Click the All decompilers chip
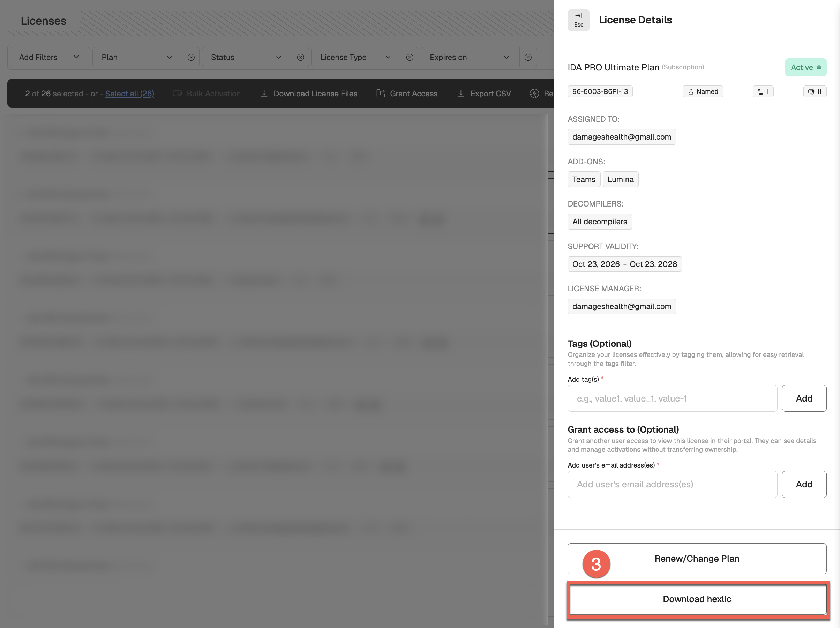The image size is (840, 628). click(x=600, y=222)
